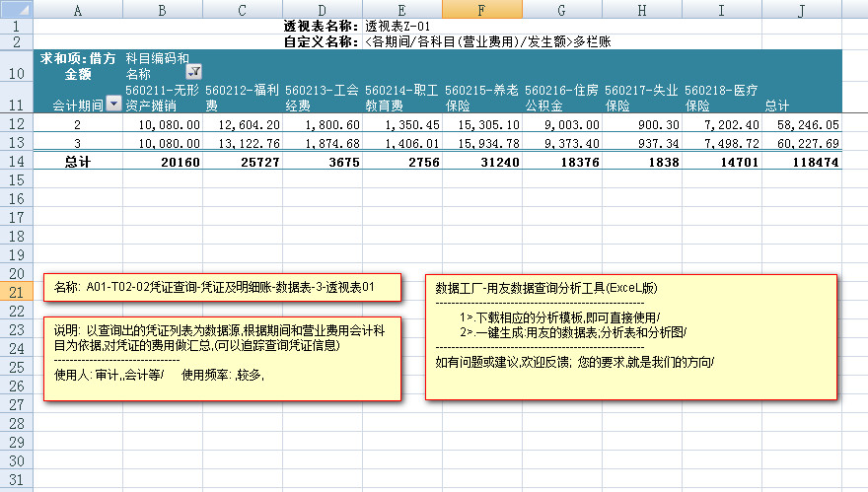
Task: Click the 560218-医疗保险 column heading
Action: click(722, 96)
